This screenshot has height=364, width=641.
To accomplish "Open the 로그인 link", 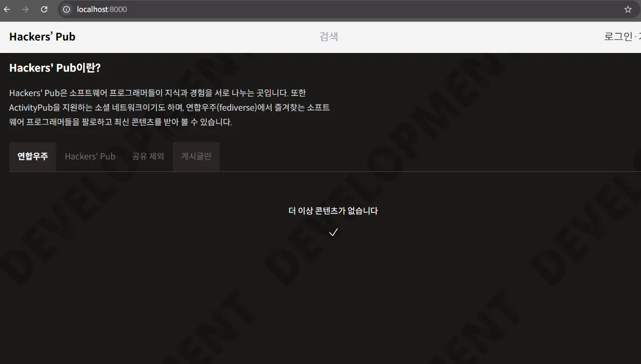I will [618, 36].
